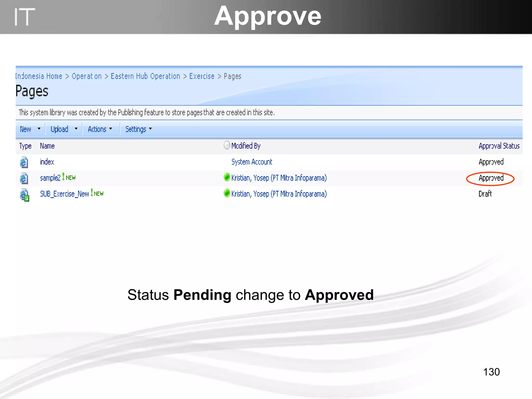Open the Exercise breadcrumb link
This screenshot has width=532, height=399.
pyautogui.click(x=202, y=76)
